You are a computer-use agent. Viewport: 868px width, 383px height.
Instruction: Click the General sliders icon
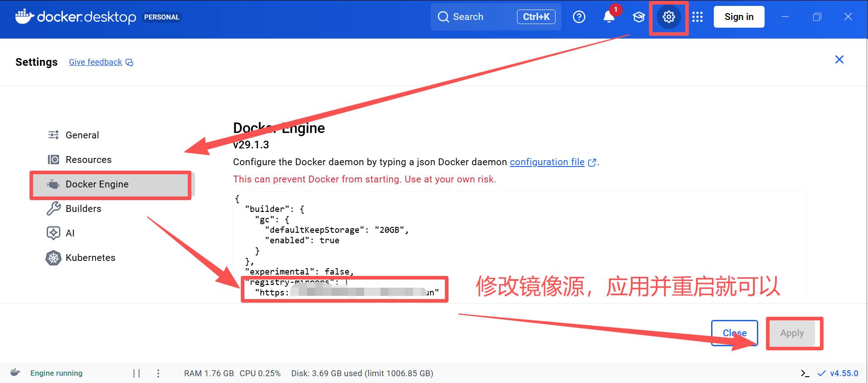[54, 135]
